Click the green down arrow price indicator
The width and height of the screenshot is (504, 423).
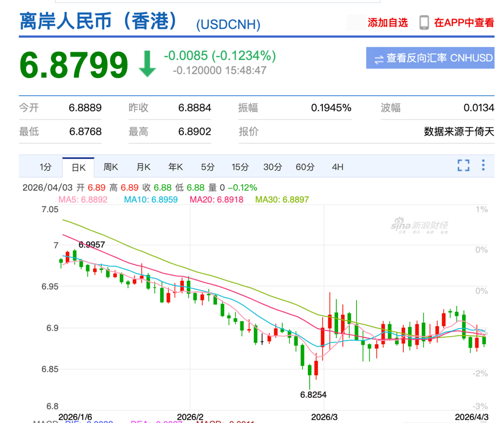point(147,64)
